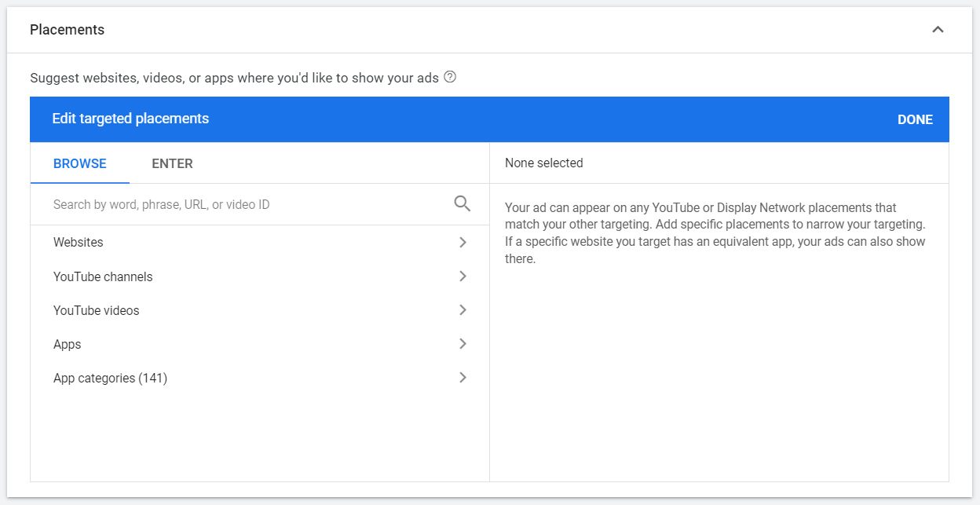
Task: Click the Edit targeted placements header
Action: point(130,119)
